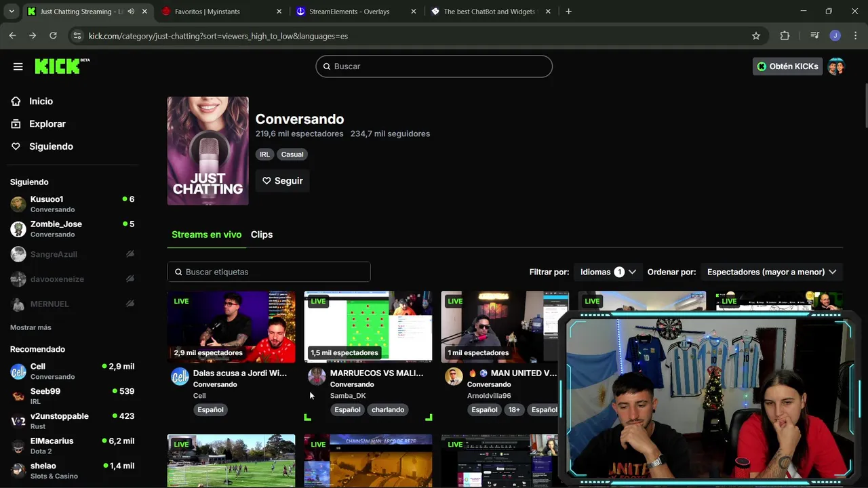Open Idiomas filter dropdown

608,272
